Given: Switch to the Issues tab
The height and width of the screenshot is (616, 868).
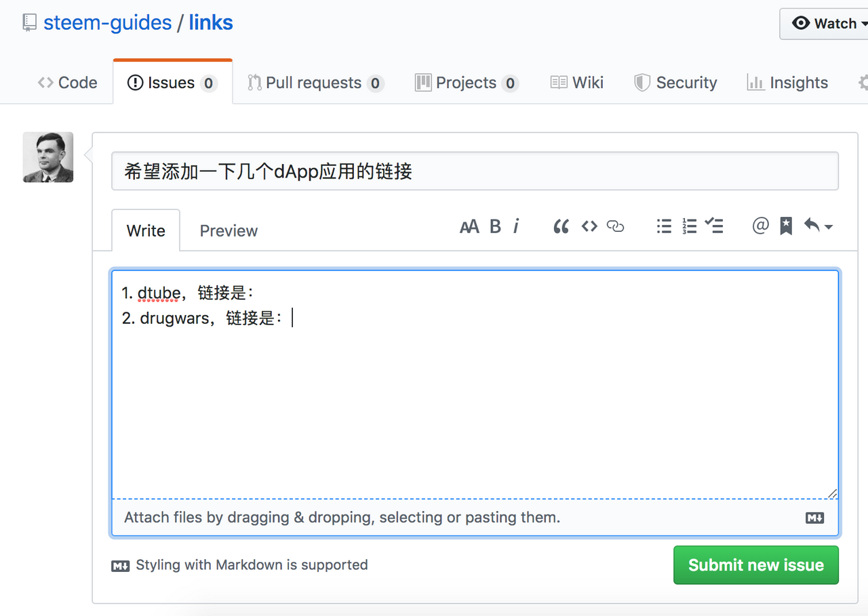Looking at the screenshot, I should 173,83.
